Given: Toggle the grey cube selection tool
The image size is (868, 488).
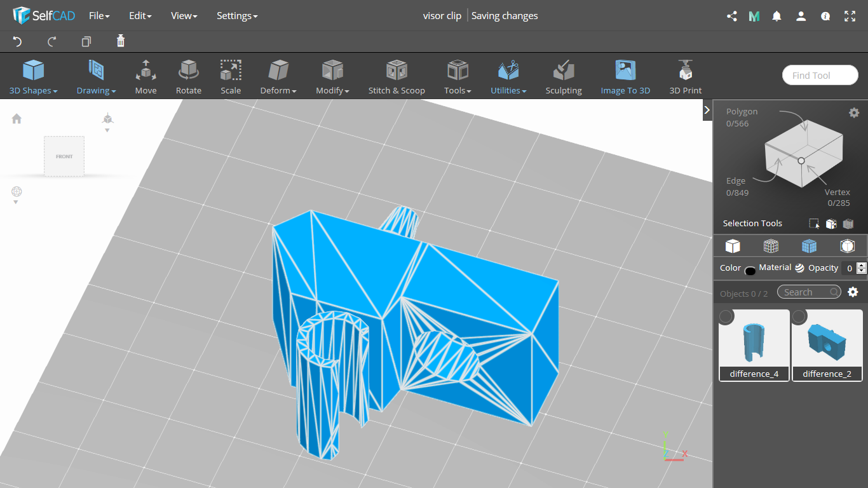Looking at the screenshot, I should point(848,224).
